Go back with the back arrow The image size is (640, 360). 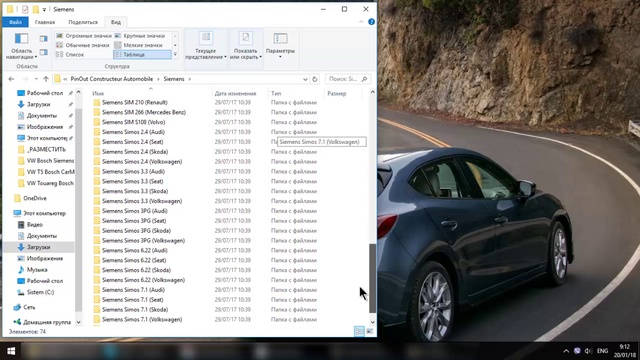11,79
